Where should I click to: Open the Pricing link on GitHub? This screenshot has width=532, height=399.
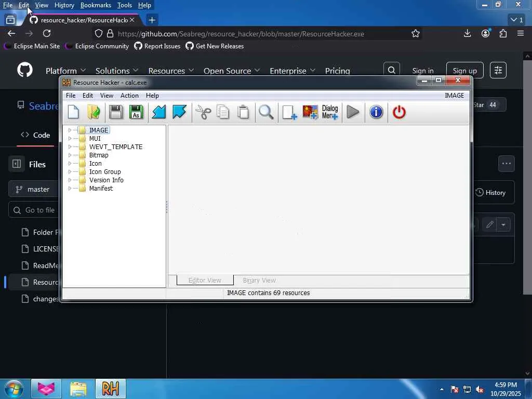[337, 71]
